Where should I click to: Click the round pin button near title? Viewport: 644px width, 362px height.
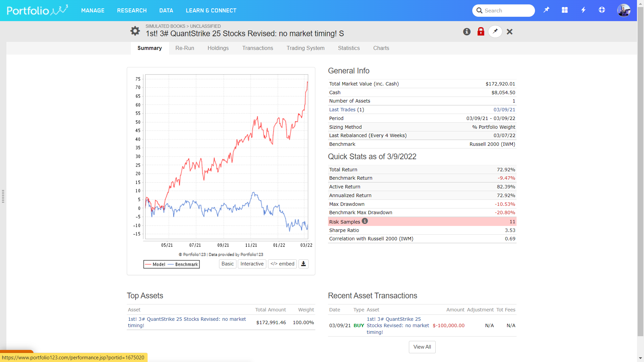495,32
